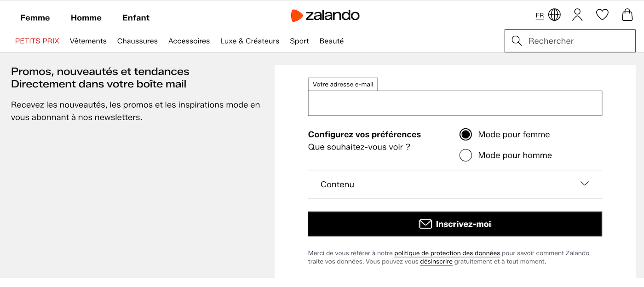Click the désinscrire link
This screenshot has height=287, width=644.
coord(436,261)
